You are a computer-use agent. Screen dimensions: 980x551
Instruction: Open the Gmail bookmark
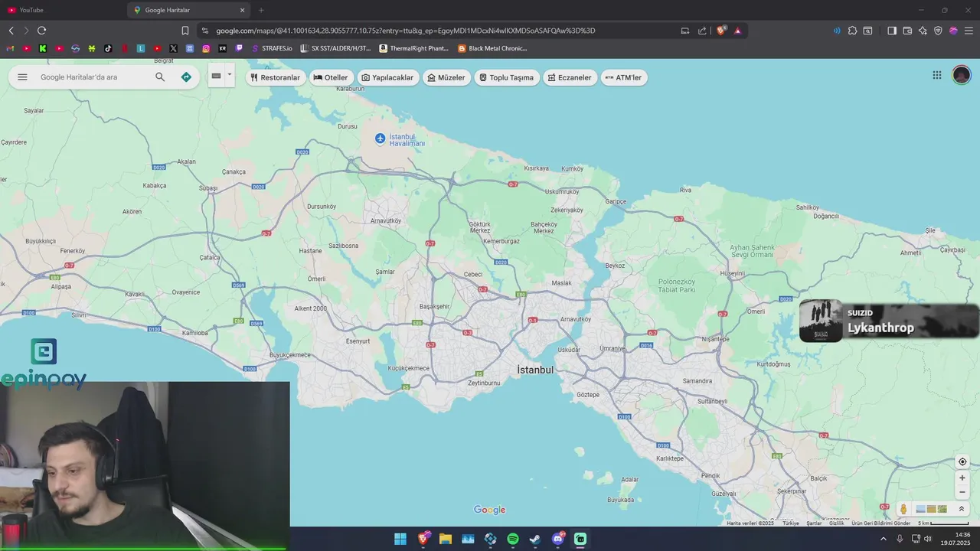click(11, 48)
